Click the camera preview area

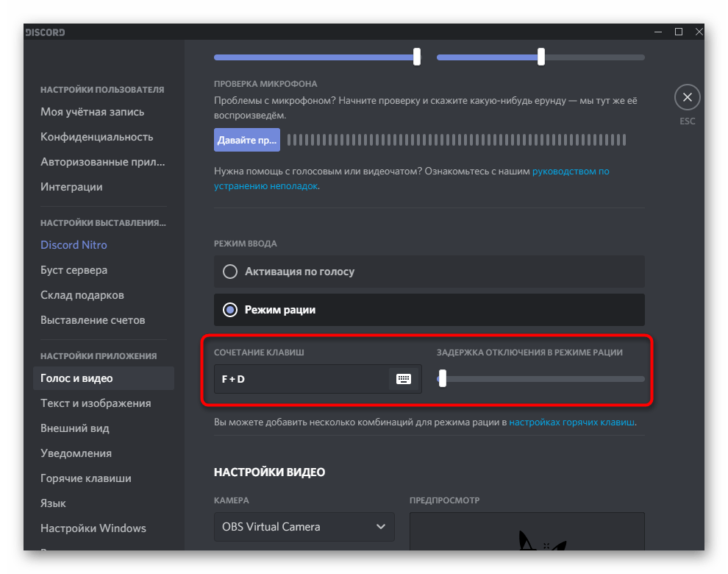click(x=527, y=532)
